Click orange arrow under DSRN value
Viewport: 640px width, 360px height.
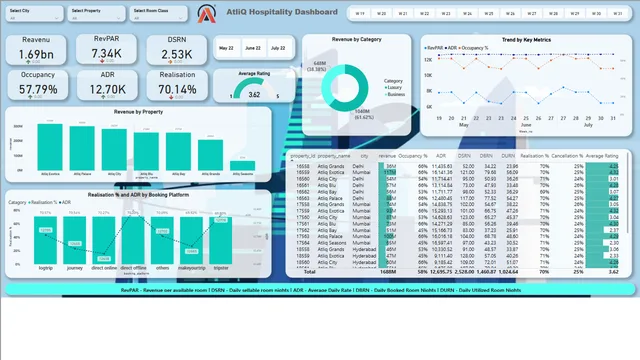coord(170,62)
